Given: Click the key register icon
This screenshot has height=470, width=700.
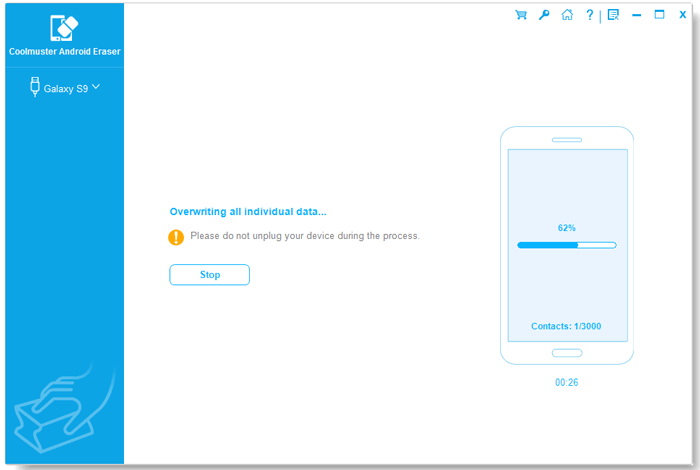Looking at the screenshot, I should click(544, 15).
